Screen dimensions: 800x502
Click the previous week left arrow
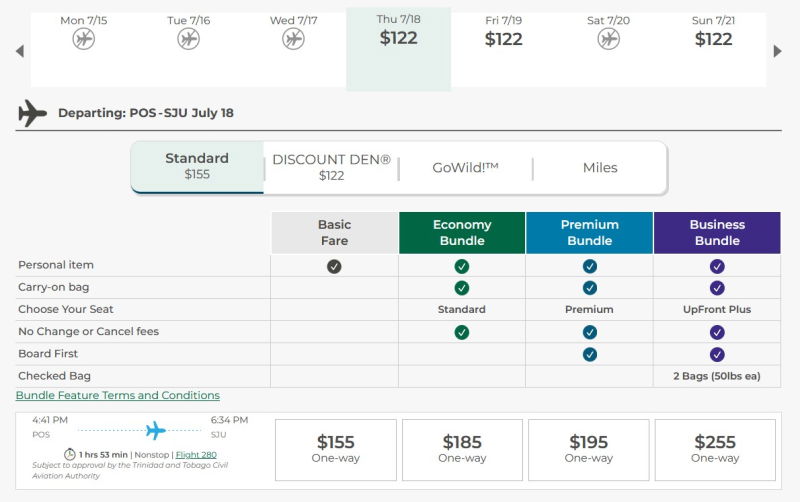[19, 51]
